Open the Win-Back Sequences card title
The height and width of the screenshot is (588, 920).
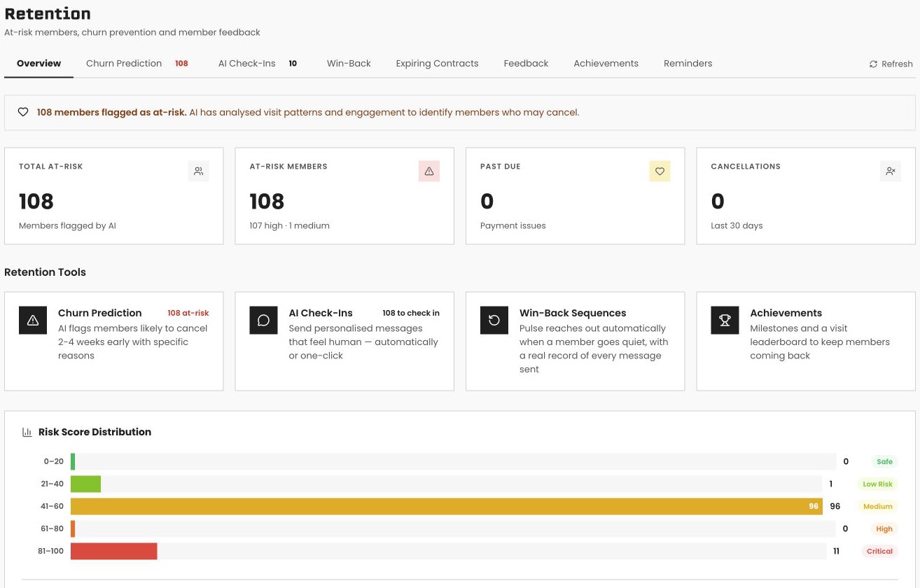[573, 313]
